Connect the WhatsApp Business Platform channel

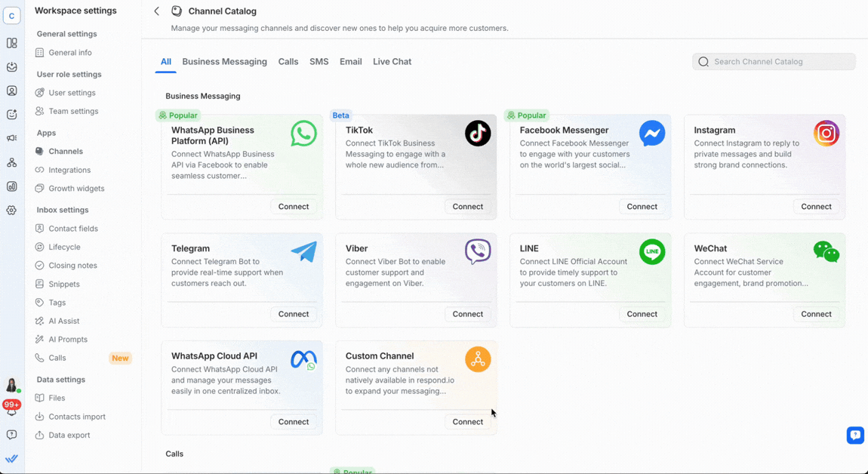[294, 206]
